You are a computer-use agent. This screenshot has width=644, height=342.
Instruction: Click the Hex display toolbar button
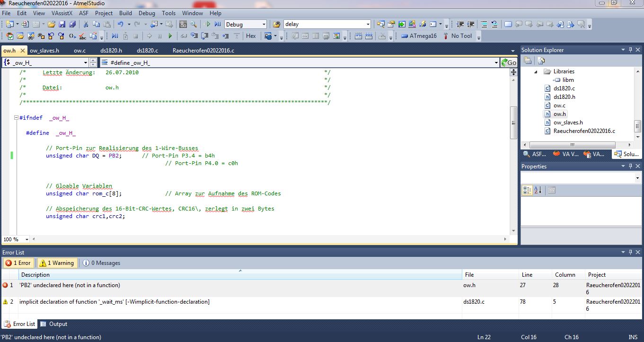pyautogui.click(x=251, y=36)
